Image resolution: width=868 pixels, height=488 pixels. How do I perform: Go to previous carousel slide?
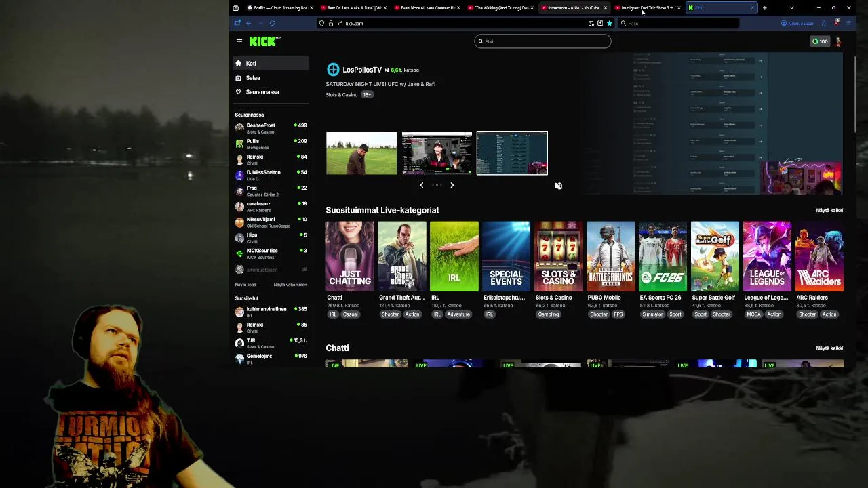point(421,185)
